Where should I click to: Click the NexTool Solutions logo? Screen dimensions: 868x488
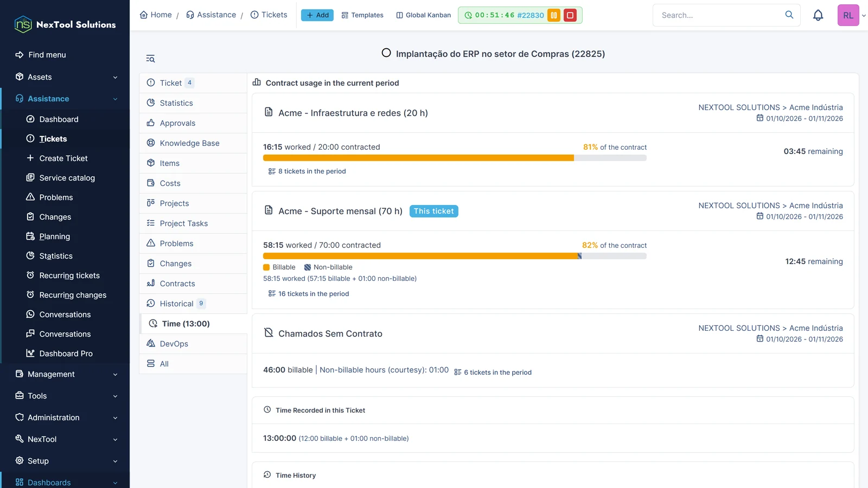pos(65,24)
